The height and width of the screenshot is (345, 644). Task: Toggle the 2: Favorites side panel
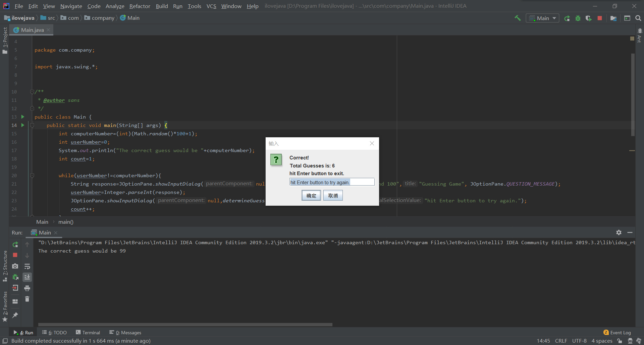(5, 306)
